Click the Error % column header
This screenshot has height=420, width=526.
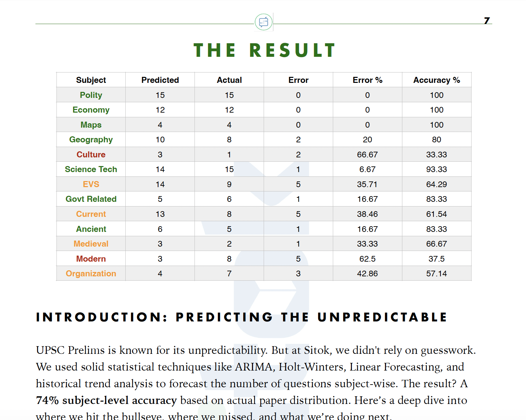(367, 80)
